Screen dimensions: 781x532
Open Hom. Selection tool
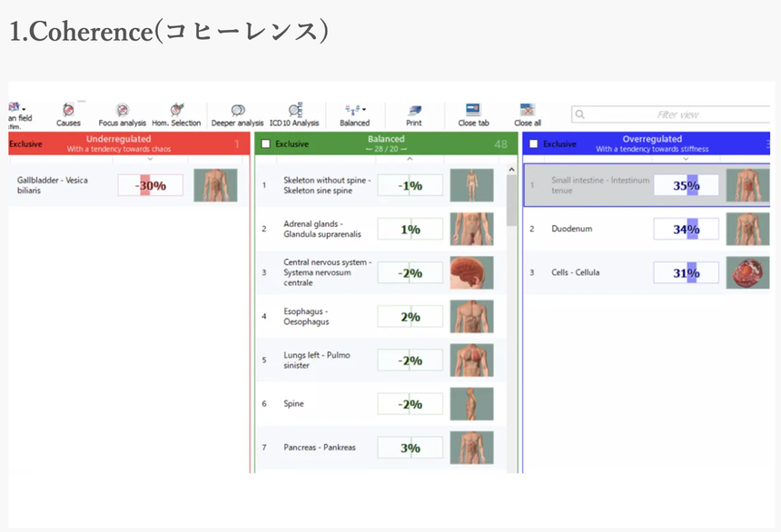pos(176,113)
